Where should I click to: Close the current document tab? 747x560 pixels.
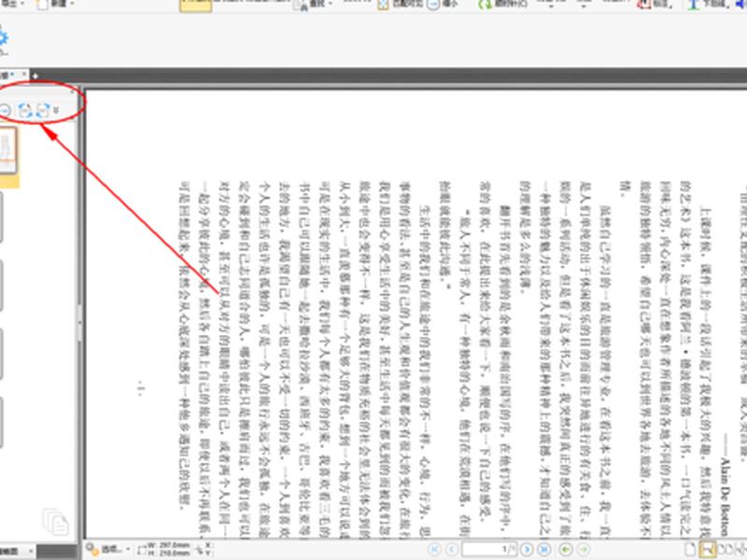coord(24,75)
